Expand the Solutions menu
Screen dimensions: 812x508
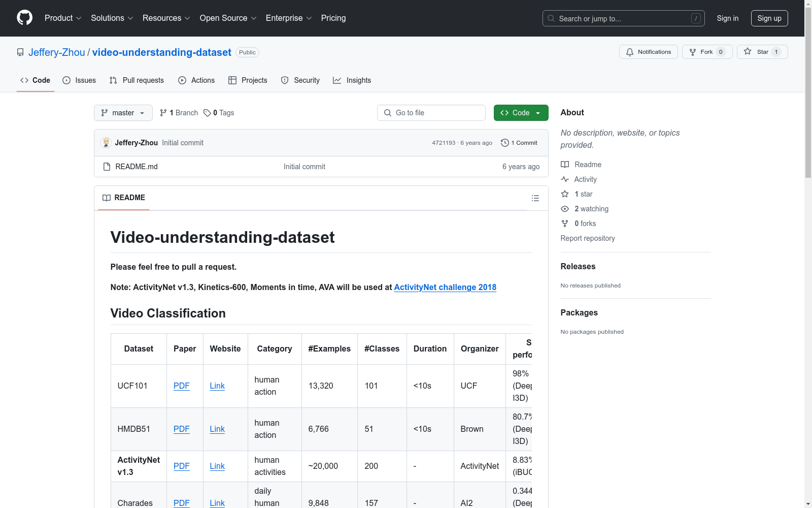(112, 18)
